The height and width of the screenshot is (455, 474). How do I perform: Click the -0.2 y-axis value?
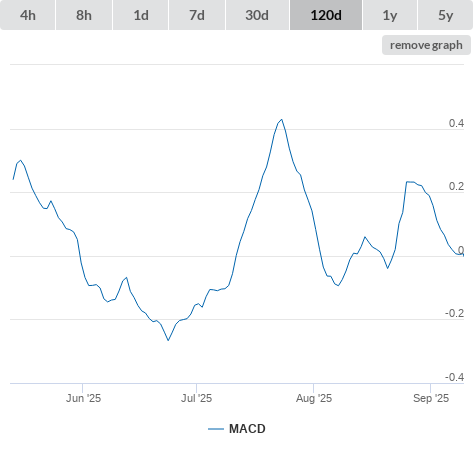coord(454,313)
